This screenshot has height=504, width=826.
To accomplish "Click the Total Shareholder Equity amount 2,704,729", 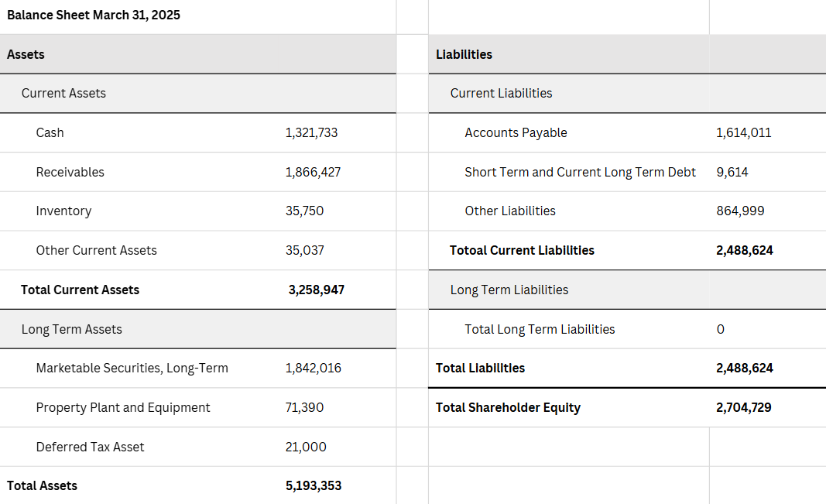I will pos(744,408).
